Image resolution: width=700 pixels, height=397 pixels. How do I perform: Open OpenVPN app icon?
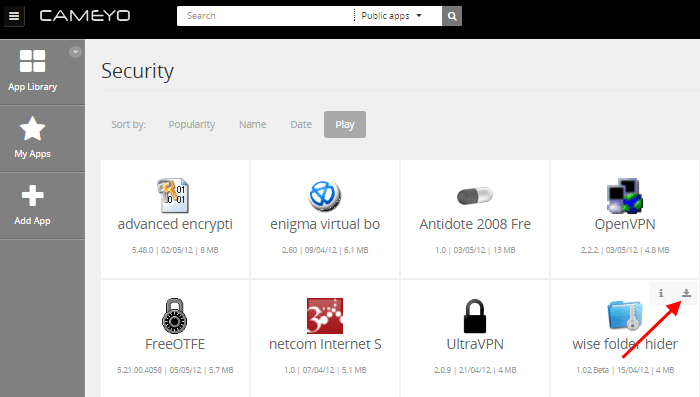pos(625,196)
